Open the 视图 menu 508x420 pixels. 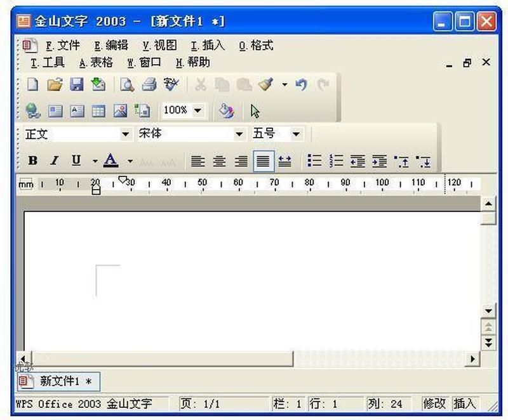click(160, 46)
